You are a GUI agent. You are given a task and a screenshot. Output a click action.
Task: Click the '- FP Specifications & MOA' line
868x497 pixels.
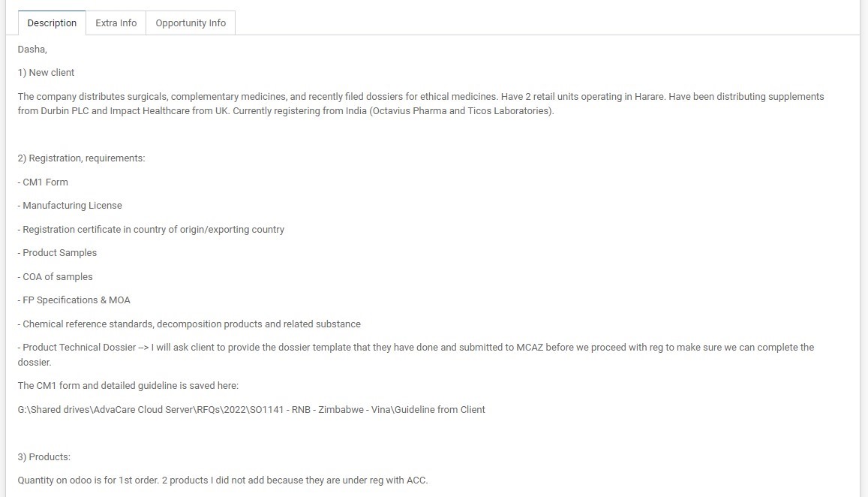74,300
